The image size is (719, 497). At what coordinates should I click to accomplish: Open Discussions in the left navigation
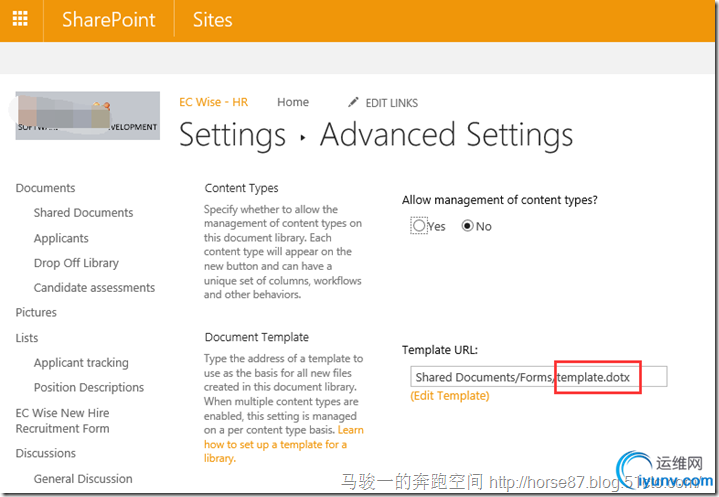click(x=46, y=453)
